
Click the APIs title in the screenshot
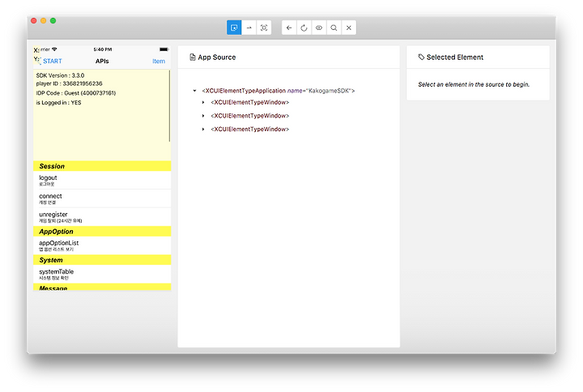click(102, 61)
